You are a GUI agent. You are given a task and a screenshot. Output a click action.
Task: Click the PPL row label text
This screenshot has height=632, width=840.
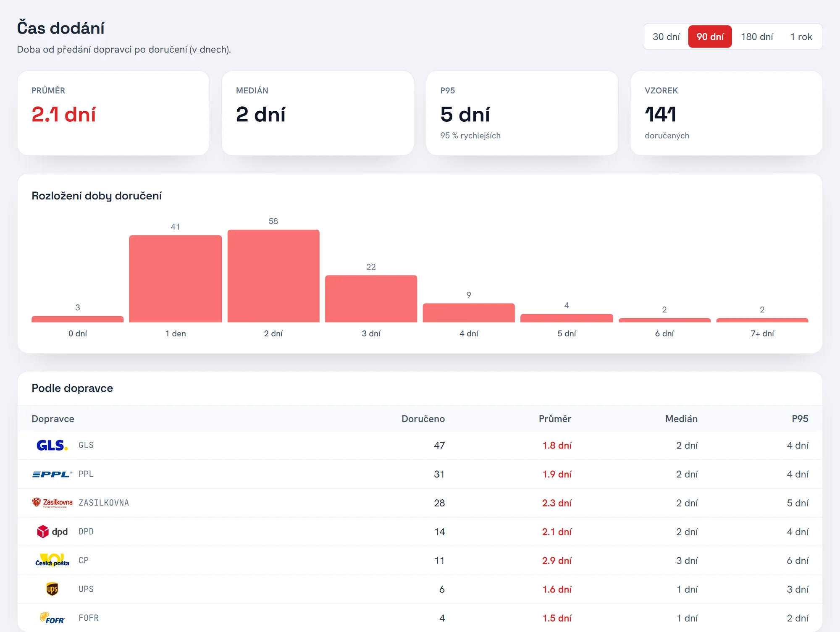pyautogui.click(x=86, y=474)
